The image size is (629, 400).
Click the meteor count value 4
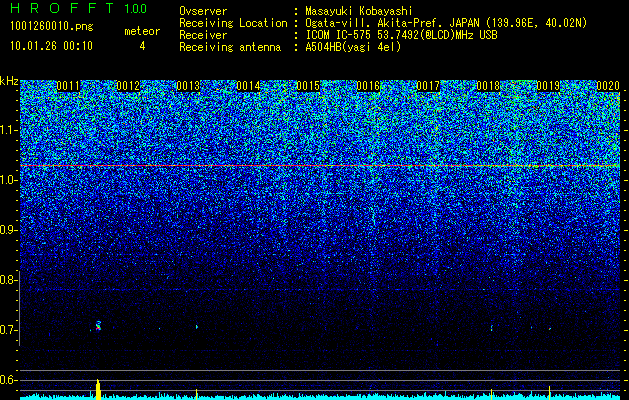click(x=142, y=46)
